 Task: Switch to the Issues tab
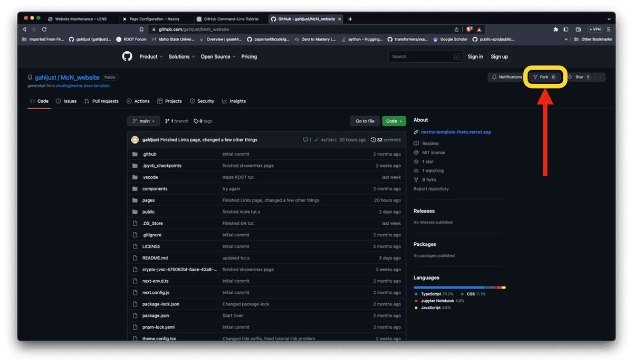pos(66,101)
